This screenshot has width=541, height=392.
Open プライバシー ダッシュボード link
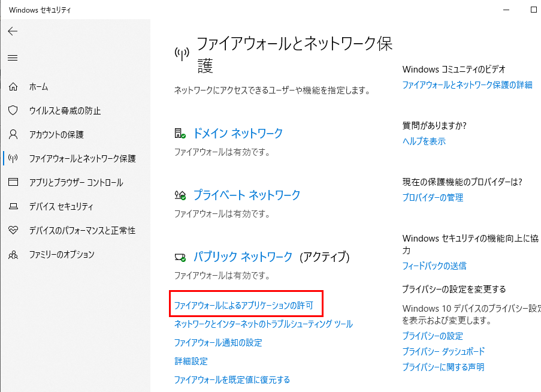coord(444,352)
